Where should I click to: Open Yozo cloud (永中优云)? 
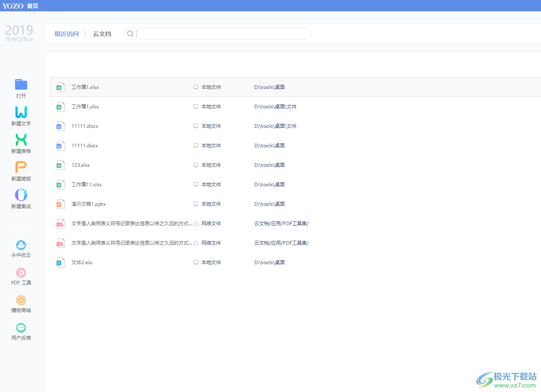pos(21,249)
